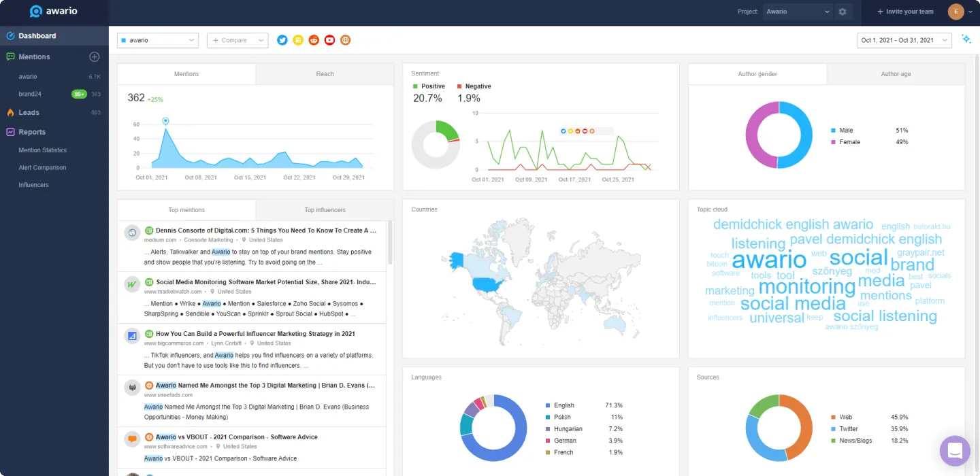Toggle the Reddit source filter icon
The image size is (980, 476).
[314, 40]
